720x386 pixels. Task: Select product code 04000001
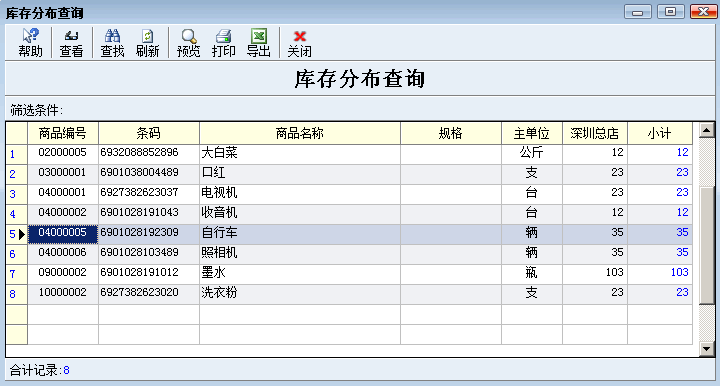[62, 192]
